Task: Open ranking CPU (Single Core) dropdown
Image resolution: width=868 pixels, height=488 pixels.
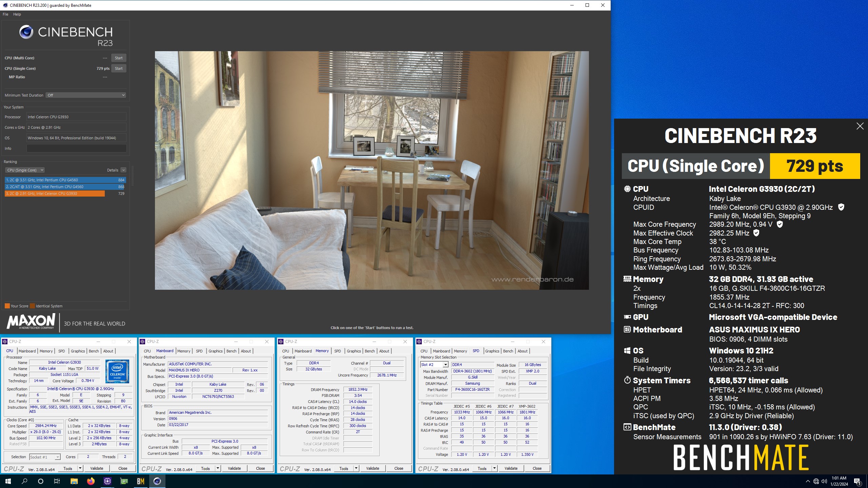Action: point(25,170)
